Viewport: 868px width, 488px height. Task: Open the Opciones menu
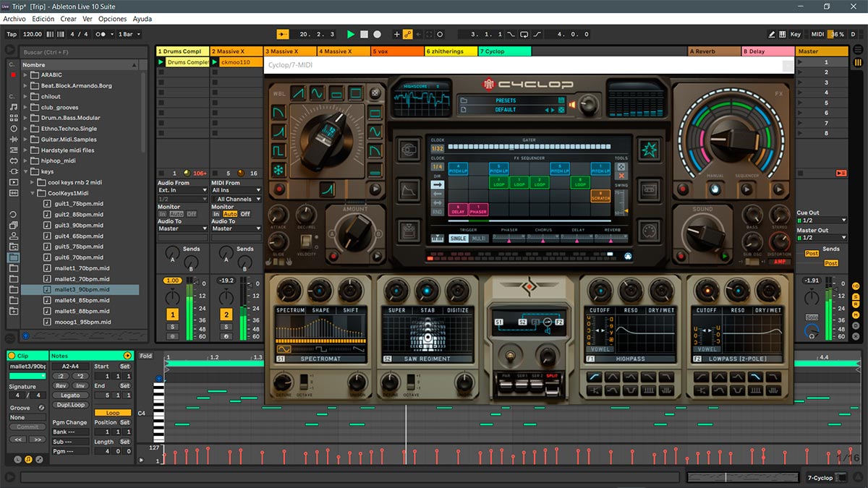(x=112, y=19)
